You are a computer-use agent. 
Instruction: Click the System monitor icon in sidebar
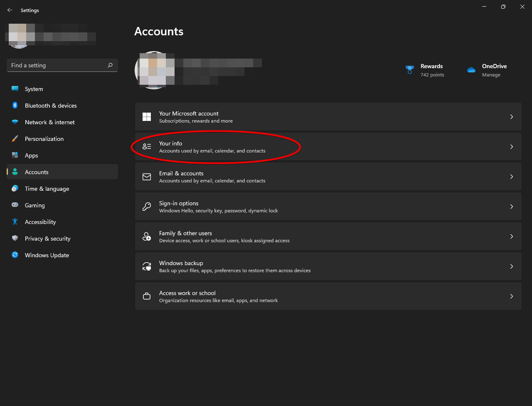[15, 89]
